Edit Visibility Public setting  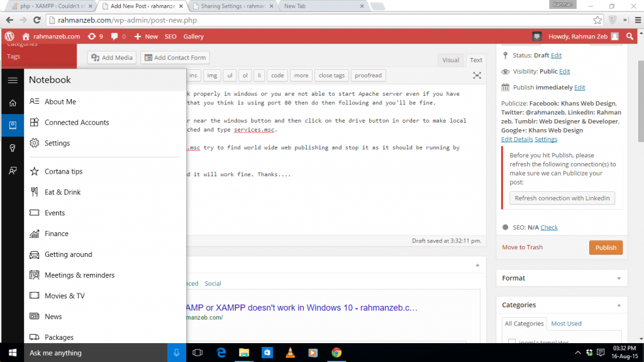point(564,71)
